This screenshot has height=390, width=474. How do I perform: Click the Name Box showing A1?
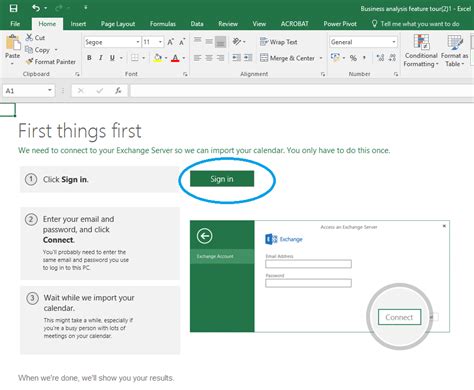pyautogui.click(x=28, y=91)
